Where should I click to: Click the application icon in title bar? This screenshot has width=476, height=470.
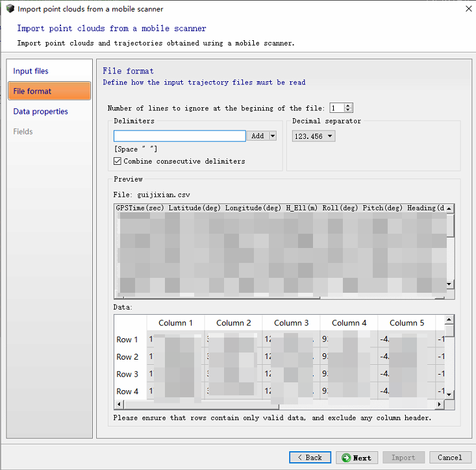pos(10,9)
